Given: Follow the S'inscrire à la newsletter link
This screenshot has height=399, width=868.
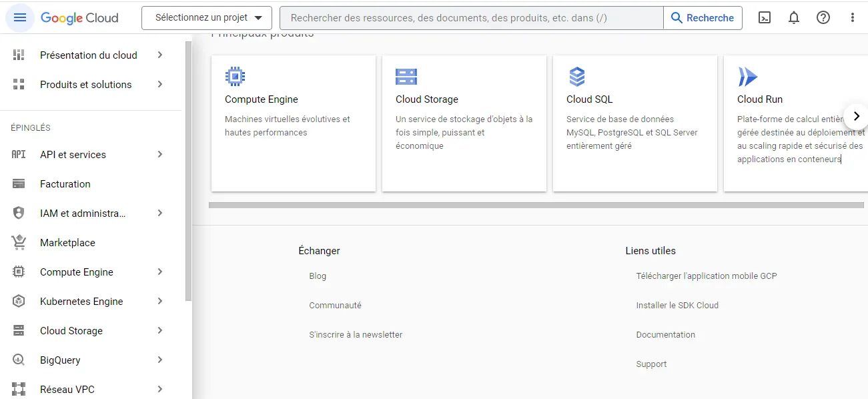Looking at the screenshot, I should click(x=356, y=335).
